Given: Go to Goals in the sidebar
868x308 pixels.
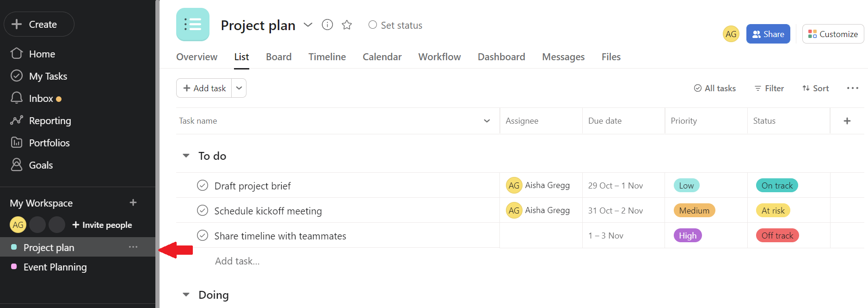Looking at the screenshot, I should (41, 165).
